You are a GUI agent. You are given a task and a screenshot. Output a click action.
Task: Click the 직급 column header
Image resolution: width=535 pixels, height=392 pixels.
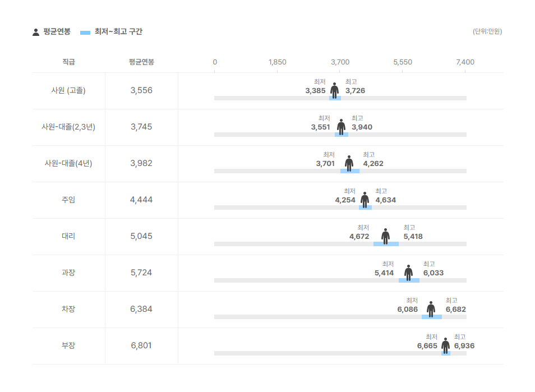[x=68, y=62]
